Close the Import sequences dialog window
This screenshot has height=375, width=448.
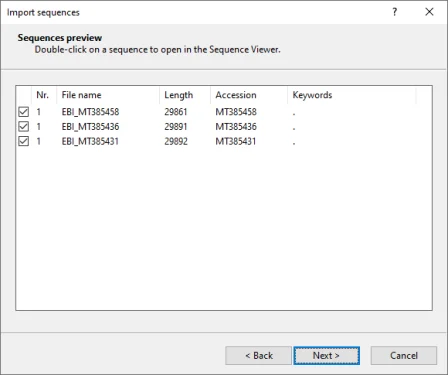coord(429,12)
